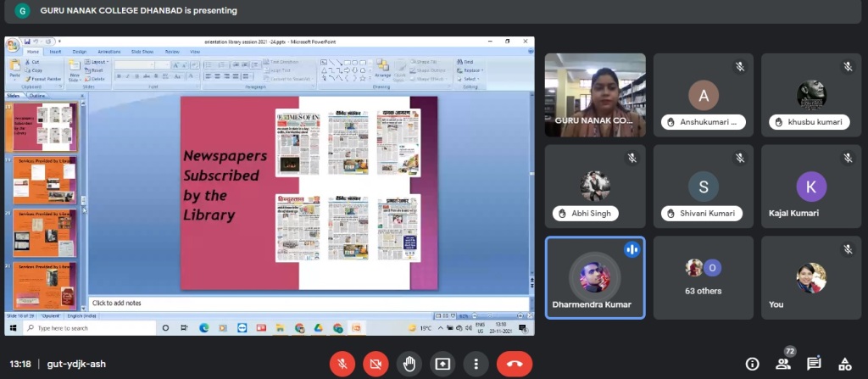Switch to the View ribbon tab
Viewport: 868px width, 379px height.
195,52
